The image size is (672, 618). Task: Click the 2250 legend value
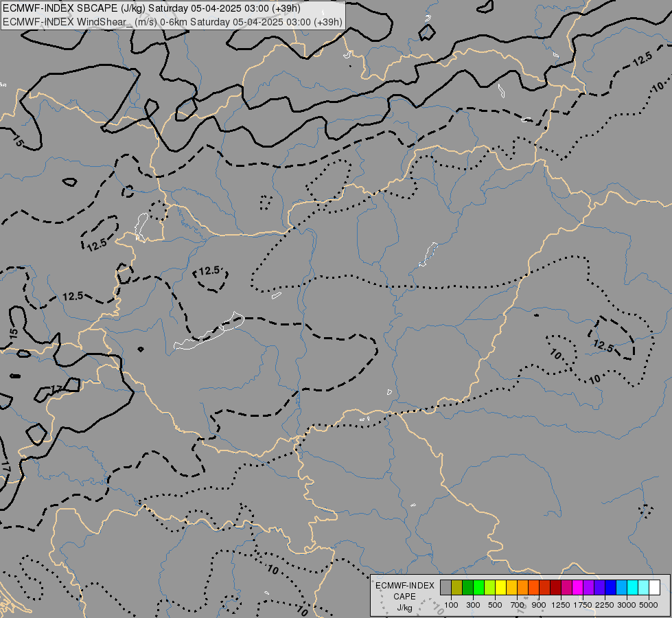point(605,605)
